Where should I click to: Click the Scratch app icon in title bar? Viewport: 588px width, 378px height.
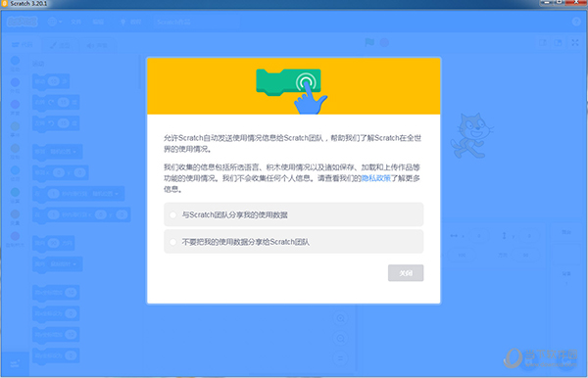pos(5,3)
